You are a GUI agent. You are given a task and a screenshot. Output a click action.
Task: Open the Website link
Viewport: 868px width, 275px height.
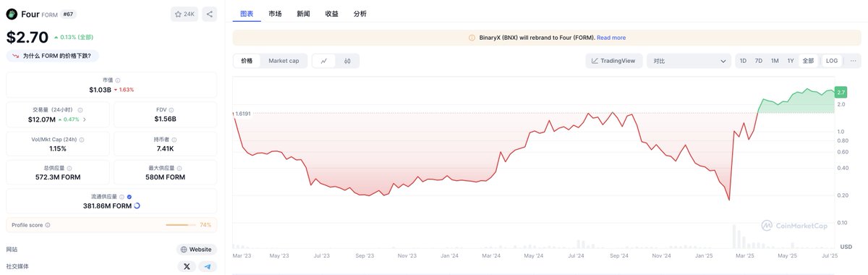coord(197,250)
